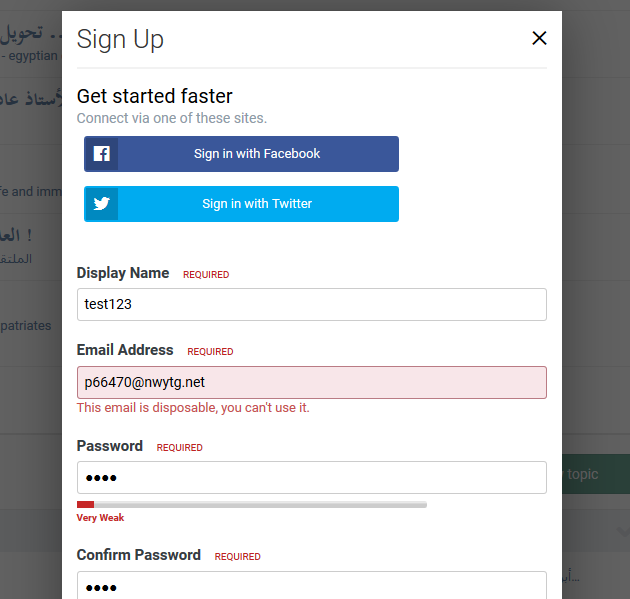Focus the Display Name input field

(x=311, y=304)
